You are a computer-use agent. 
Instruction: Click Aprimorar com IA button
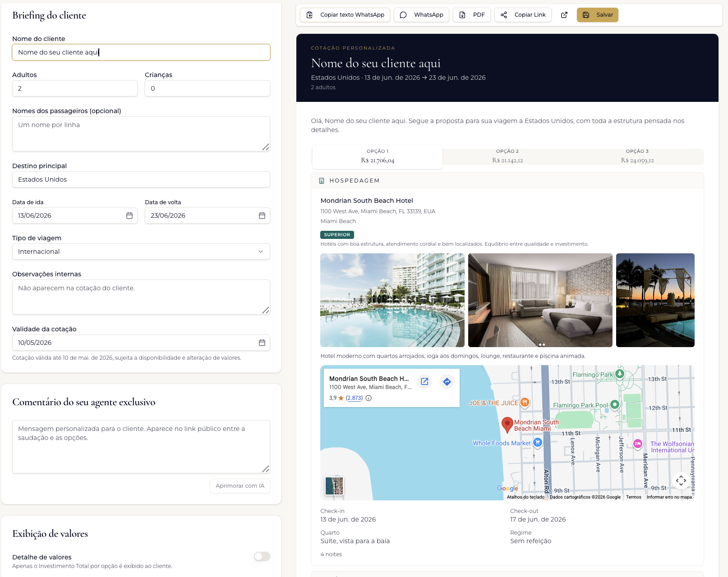[x=240, y=486]
